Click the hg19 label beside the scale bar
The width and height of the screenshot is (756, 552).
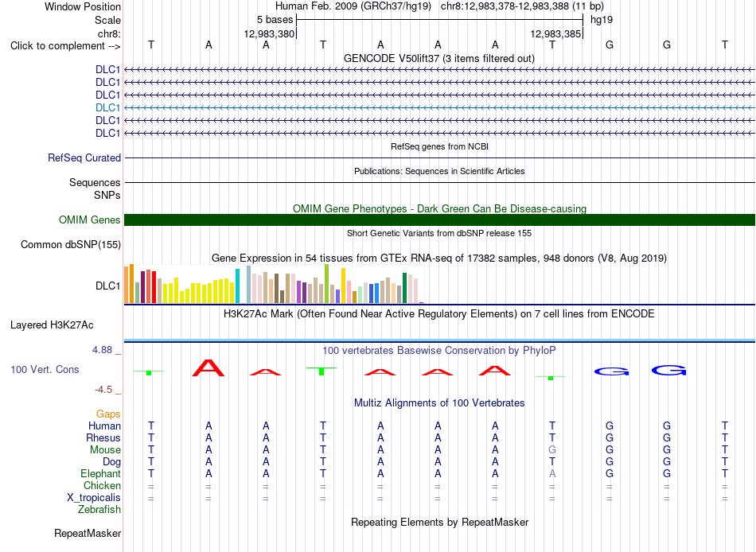coord(602,20)
